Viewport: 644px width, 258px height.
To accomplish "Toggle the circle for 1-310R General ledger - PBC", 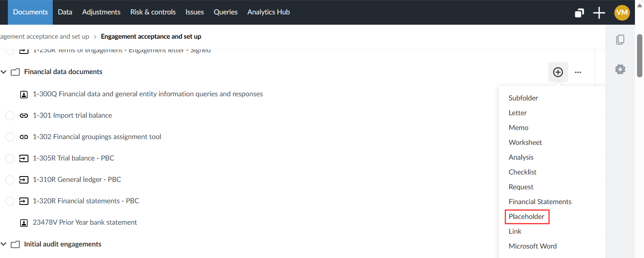I will (x=10, y=180).
